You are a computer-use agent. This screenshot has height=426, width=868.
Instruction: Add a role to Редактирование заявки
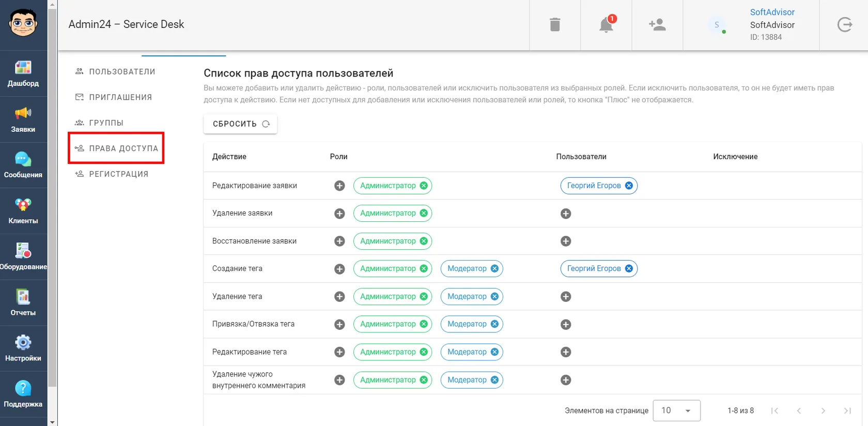(x=339, y=186)
